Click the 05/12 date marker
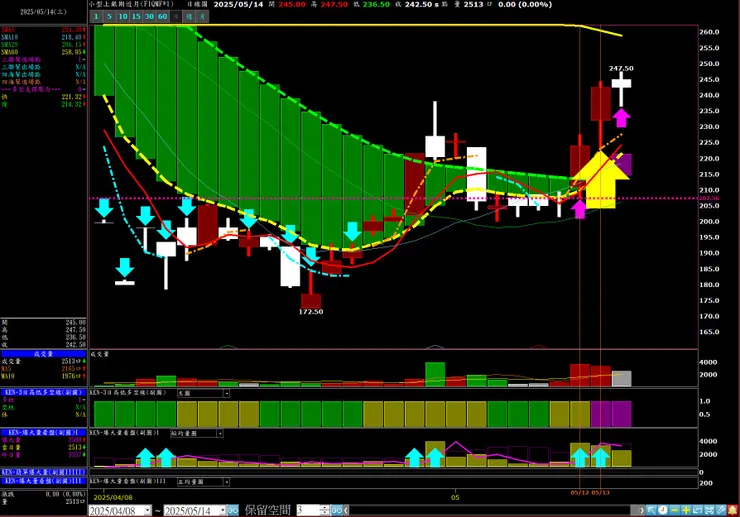 [579, 493]
